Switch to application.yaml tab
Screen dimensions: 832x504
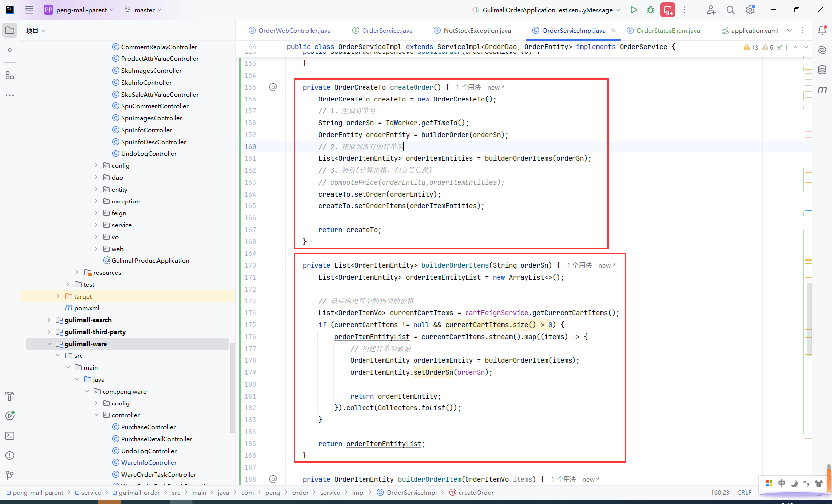tap(749, 31)
